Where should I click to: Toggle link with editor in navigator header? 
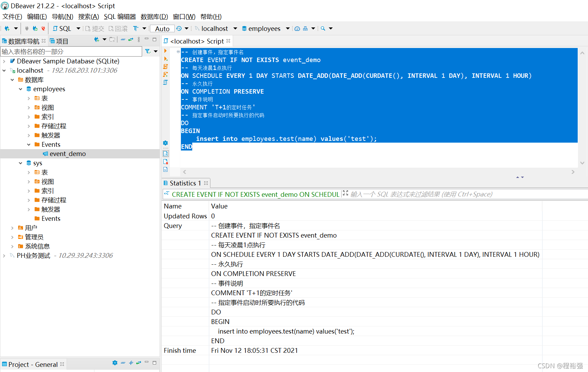coord(131,40)
